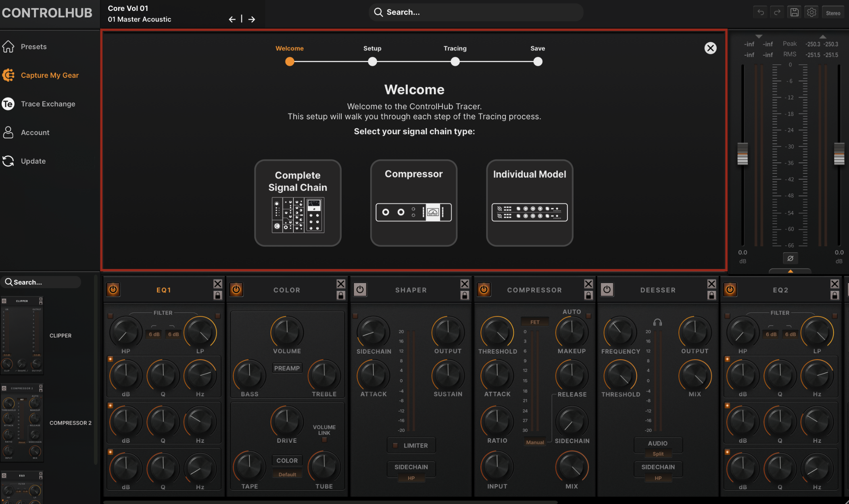Save preset with floppy disk icon
The image size is (849, 504).
[794, 12]
